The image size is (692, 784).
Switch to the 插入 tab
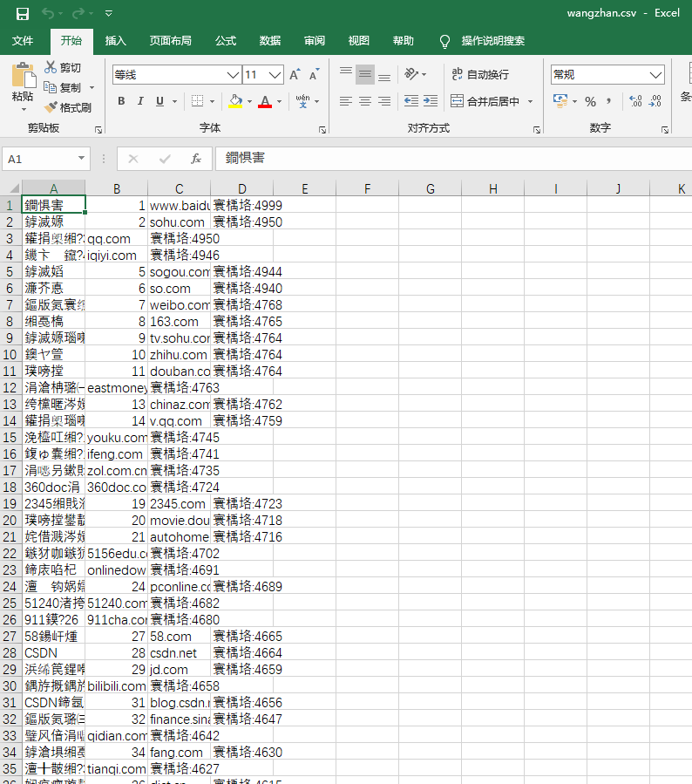115,41
